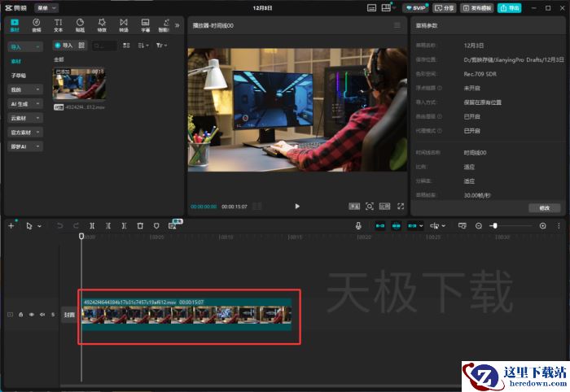Toggle track visibility eye icon
The image size is (570, 392).
click(x=32, y=314)
